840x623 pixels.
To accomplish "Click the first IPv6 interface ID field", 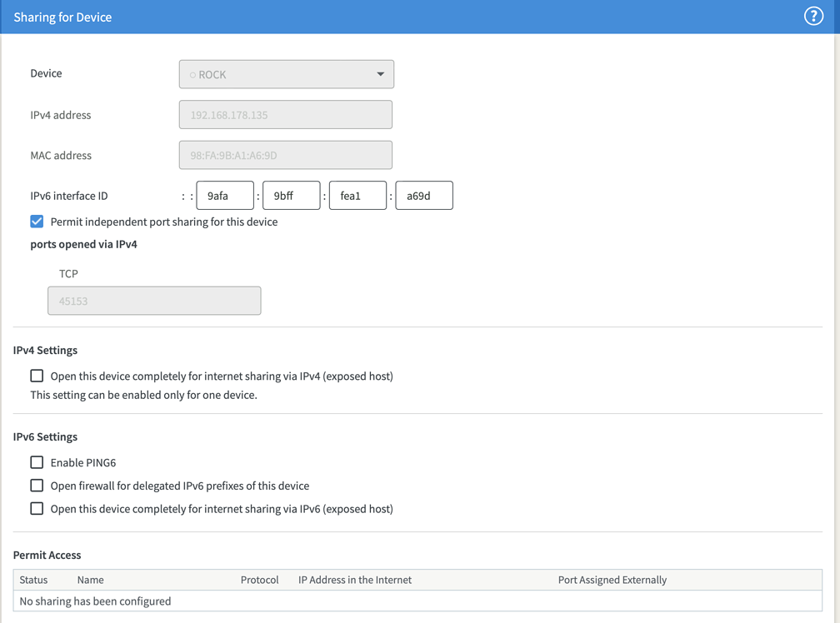I will coord(224,195).
